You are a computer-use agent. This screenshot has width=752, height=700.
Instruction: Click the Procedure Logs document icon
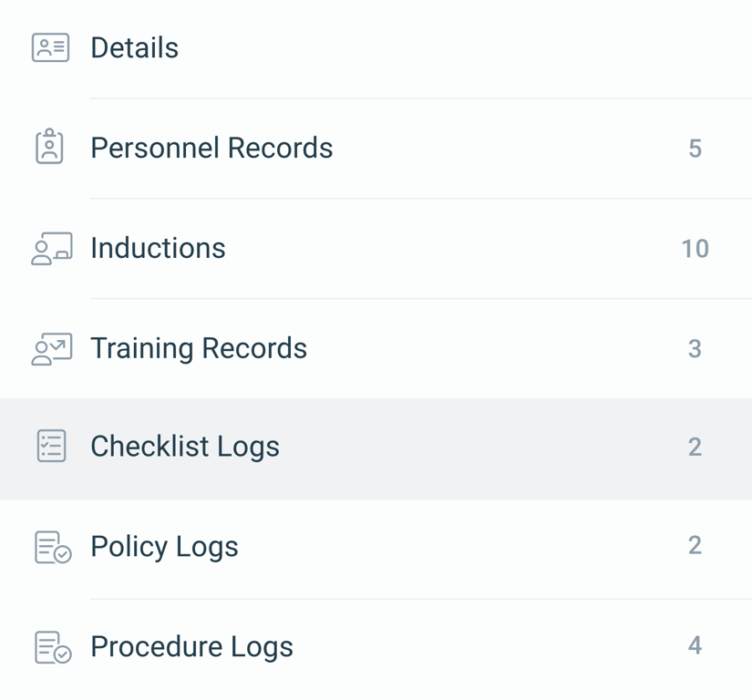(51, 646)
